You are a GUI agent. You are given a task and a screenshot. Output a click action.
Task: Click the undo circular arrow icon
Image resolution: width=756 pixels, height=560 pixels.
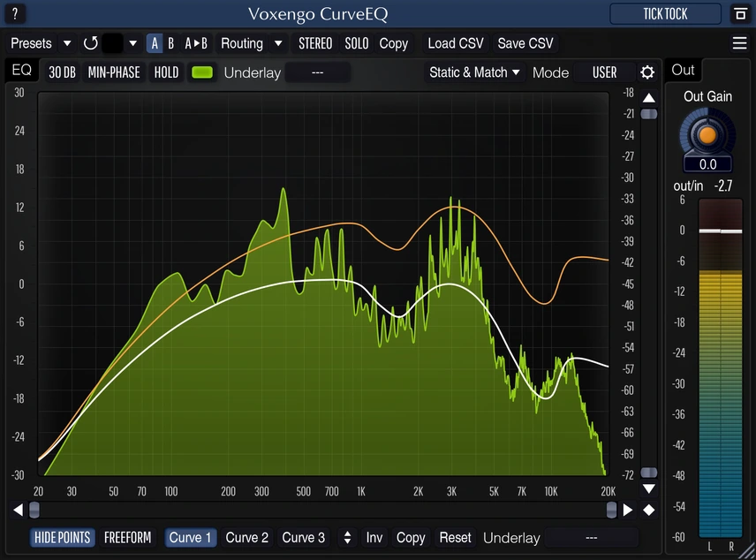pos(90,43)
